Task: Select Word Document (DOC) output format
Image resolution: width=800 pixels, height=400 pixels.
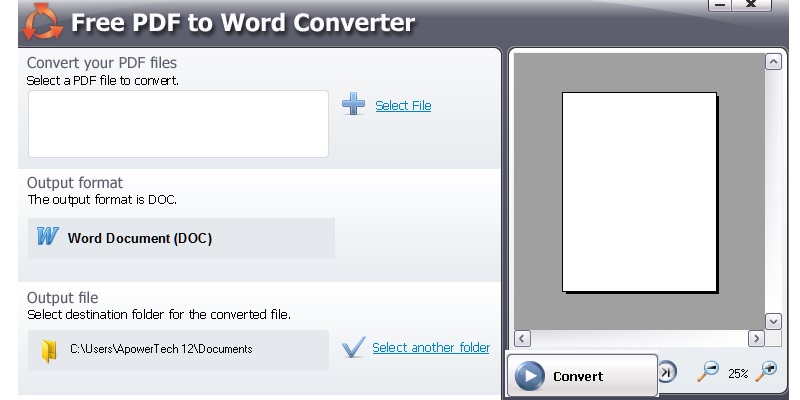Action: [x=181, y=238]
